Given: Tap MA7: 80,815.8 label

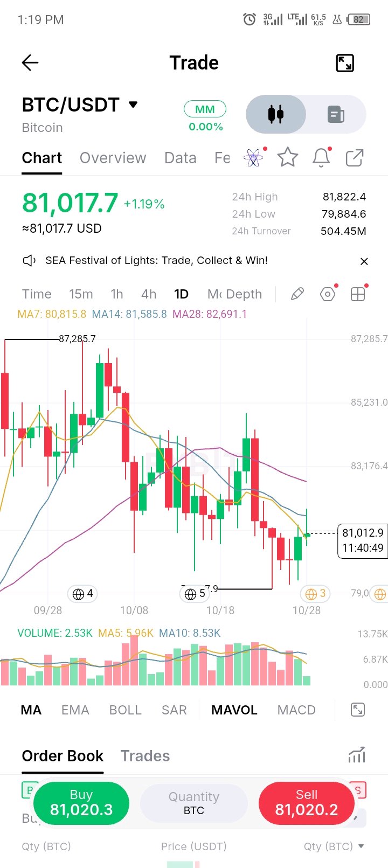Looking at the screenshot, I should pyautogui.click(x=52, y=314).
